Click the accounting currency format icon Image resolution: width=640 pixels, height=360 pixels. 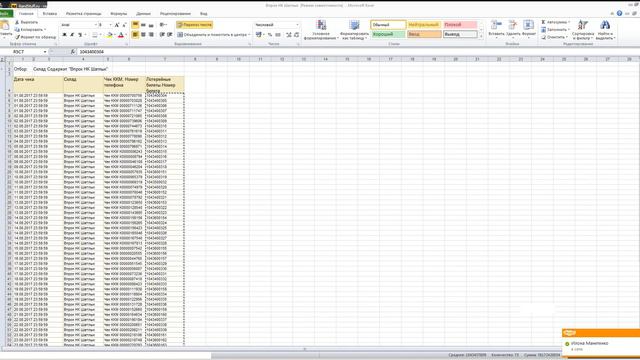coord(258,35)
